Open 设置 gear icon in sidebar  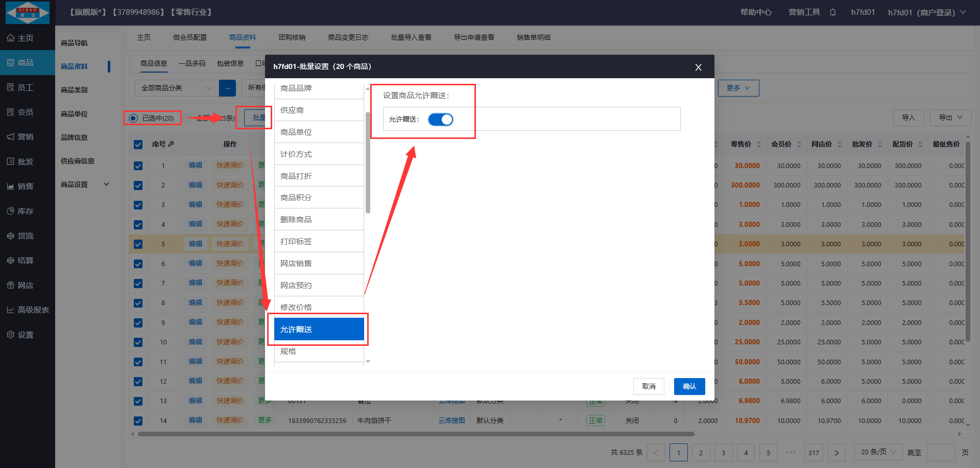pos(10,335)
